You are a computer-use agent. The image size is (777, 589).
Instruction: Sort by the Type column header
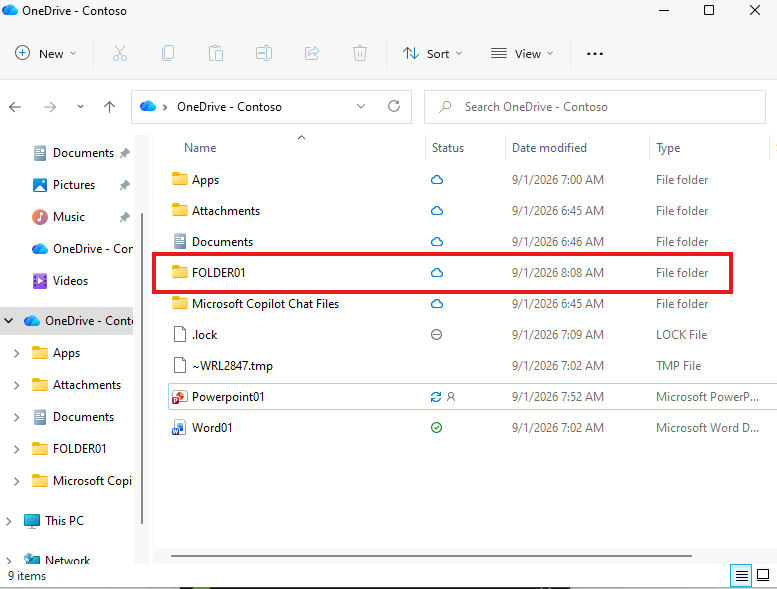click(668, 148)
